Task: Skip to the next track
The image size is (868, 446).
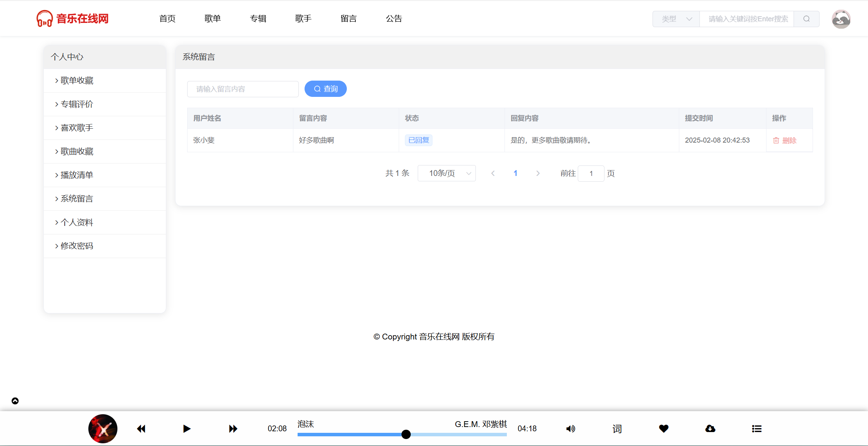Action: point(233,429)
